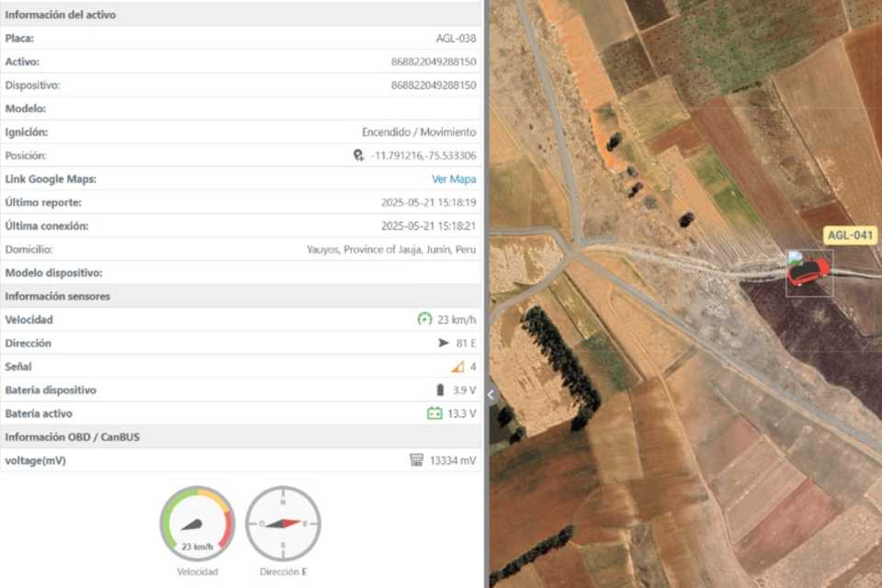
Task: Select the Domicilio address text for Yauyos
Action: coord(391,250)
